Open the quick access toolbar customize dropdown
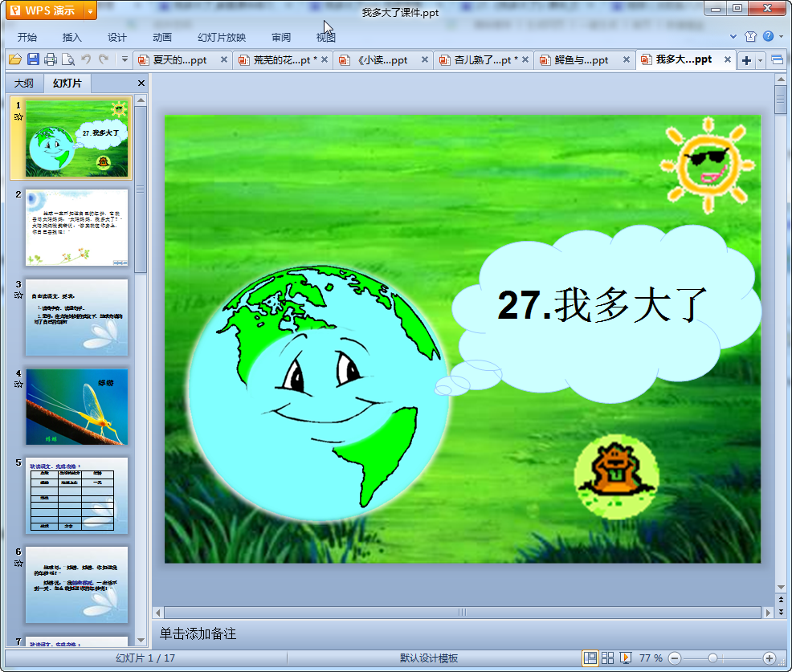Screen dimensions: 792x672 pos(125,59)
